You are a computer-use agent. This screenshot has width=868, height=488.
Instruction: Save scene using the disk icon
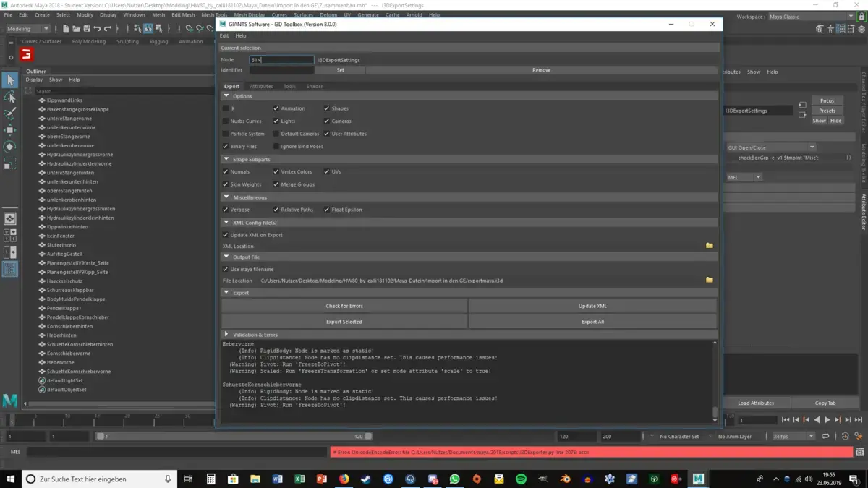click(x=86, y=29)
